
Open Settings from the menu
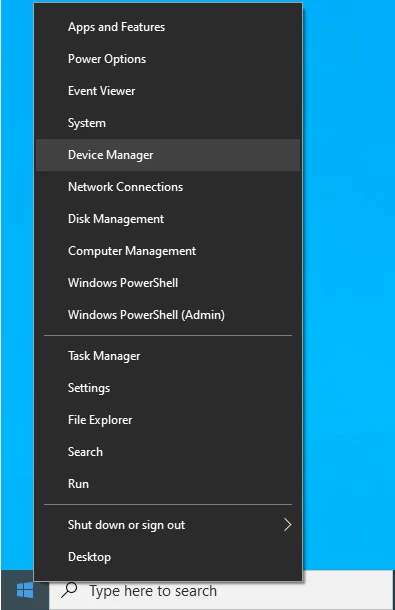tap(168, 388)
